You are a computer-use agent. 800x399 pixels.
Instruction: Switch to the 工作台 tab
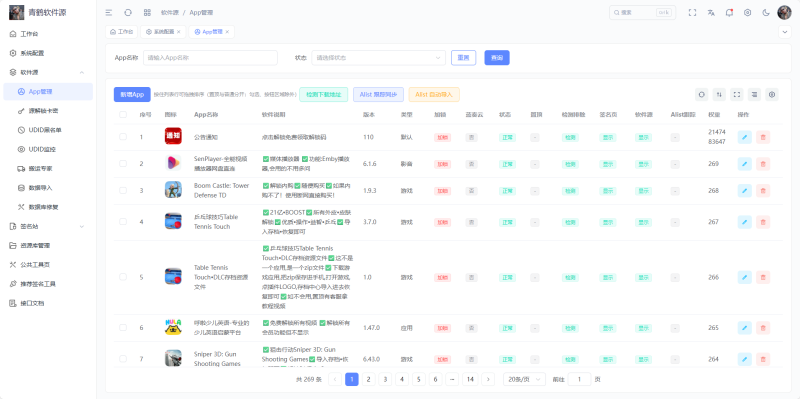point(121,32)
